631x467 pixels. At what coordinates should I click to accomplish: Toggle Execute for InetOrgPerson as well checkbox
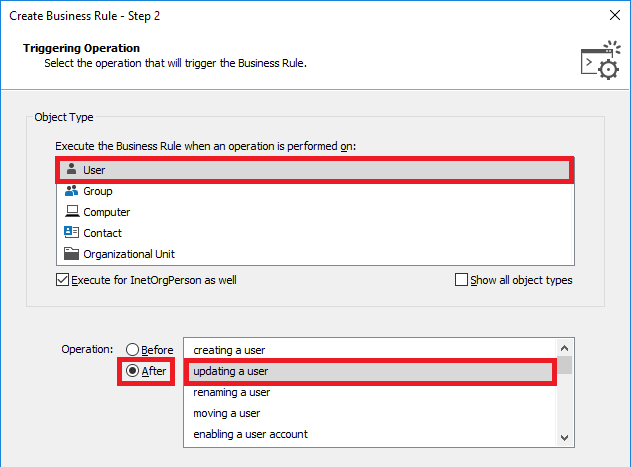62,280
